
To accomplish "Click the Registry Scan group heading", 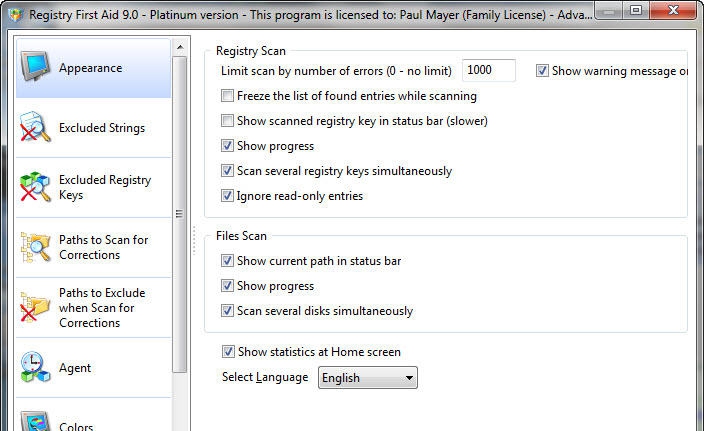I will point(251,51).
